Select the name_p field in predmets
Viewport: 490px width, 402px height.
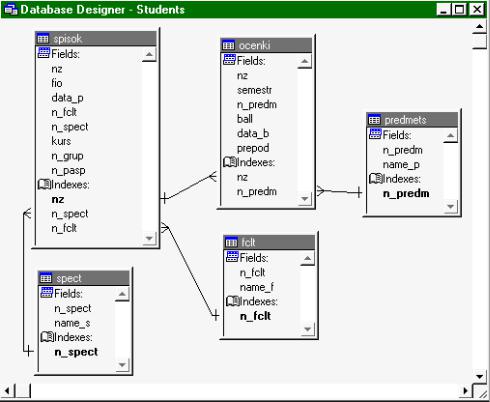click(x=401, y=165)
